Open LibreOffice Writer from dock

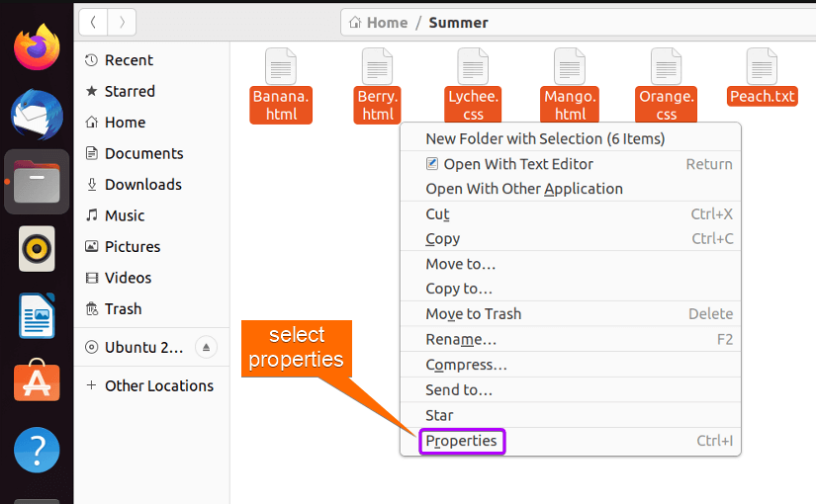tap(37, 315)
